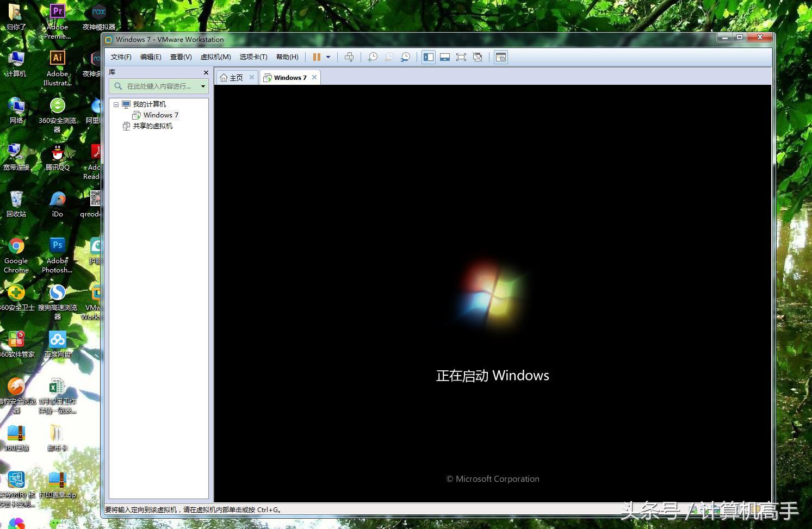Select the 邮币卡 folder on desktop
The width and height of the screenshot is (812, 529).
click(x=57, y=437)
